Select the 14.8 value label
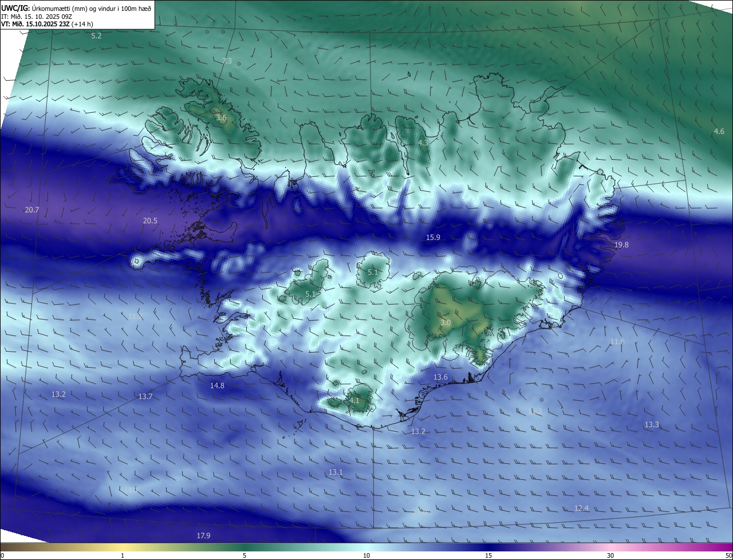This screenshot has width=733, height=560. (x=217, y=386)
